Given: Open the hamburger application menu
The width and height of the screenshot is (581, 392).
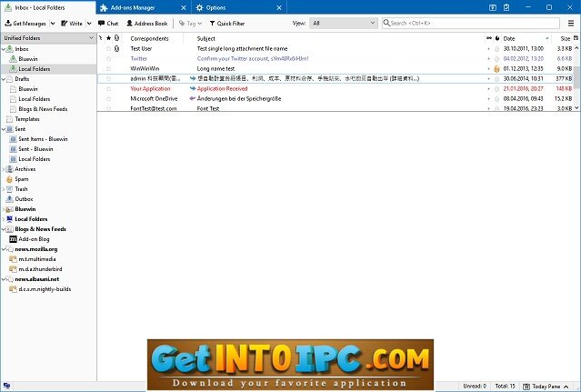Looking at the screenshot, I should tap(571, 23).
